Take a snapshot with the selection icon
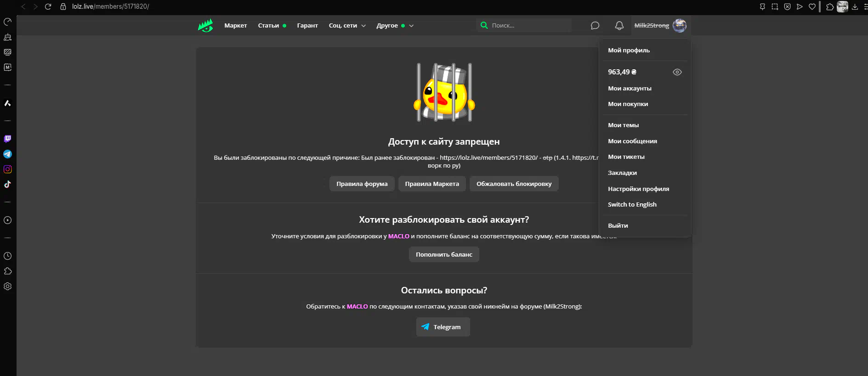Image resolution: width=868 pixels, height=376 pixels. [x=775, y=7]
